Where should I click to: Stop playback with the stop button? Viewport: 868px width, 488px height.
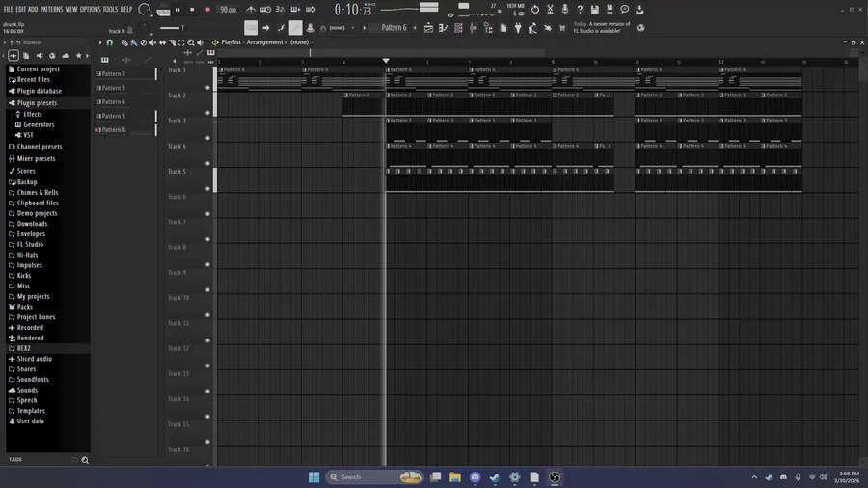pos(192,10)
